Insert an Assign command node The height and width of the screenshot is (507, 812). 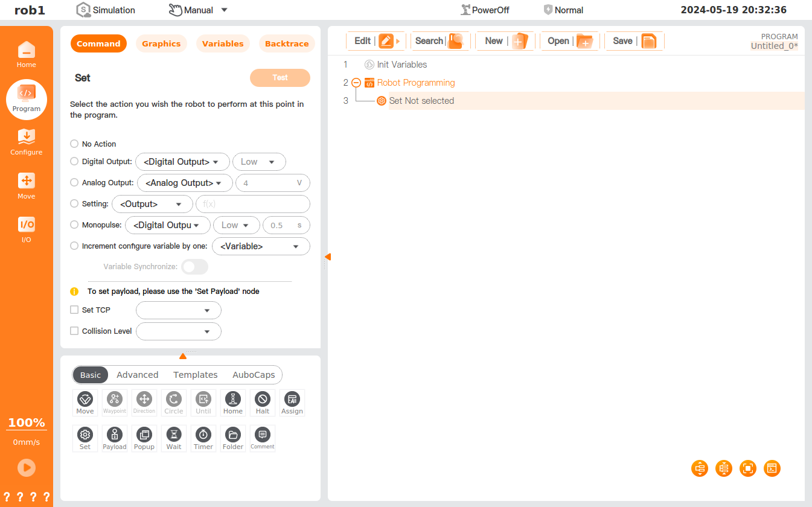click(x=292, y=402)
